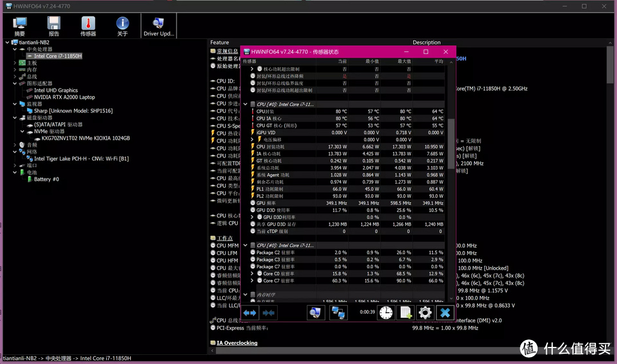Open the Driver Upd... toolbar icon
This screenshot has width=617, height=364.
tap(159, 26)
